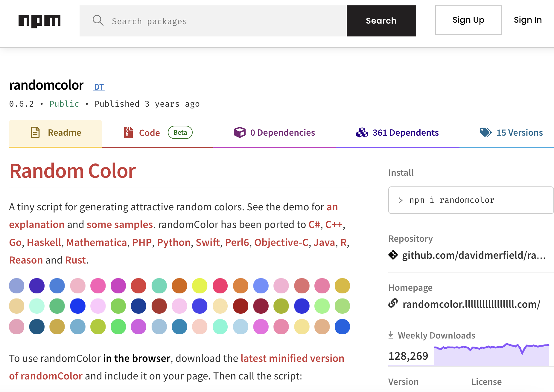This screenshot has width=554, height=392.
Task: Follow the 'some samples' link
Action: click(x=120, y=224)
